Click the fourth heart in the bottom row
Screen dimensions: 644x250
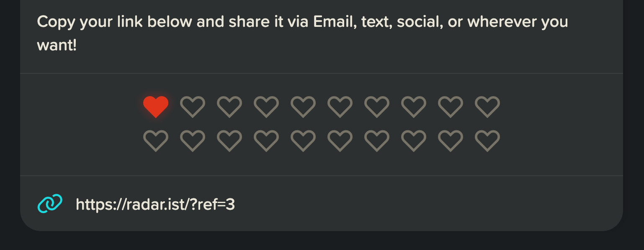click(266, 141)
